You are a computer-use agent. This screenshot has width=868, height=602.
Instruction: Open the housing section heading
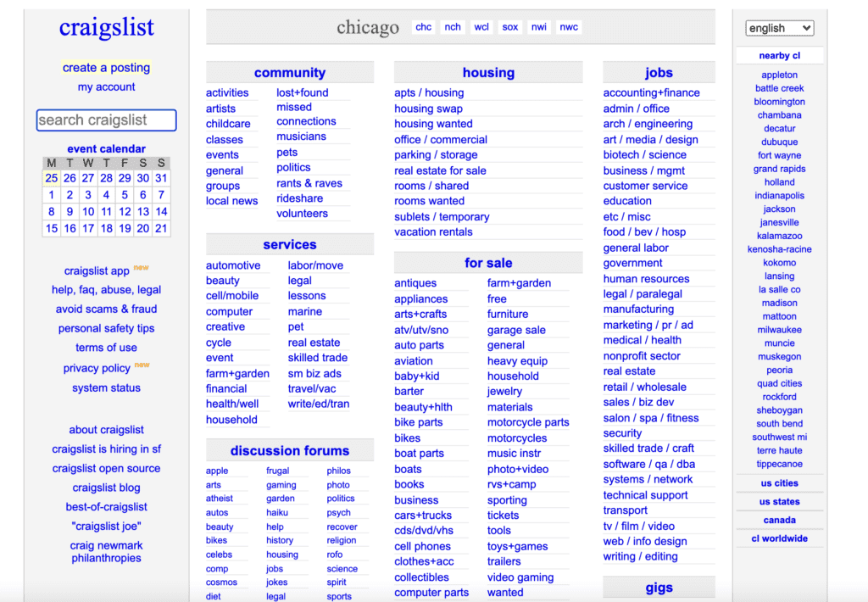click(x=488, y=73)
